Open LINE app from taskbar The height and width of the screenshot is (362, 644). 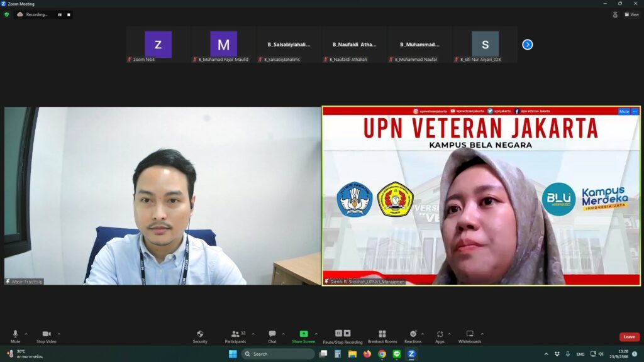tap(397, 354)
